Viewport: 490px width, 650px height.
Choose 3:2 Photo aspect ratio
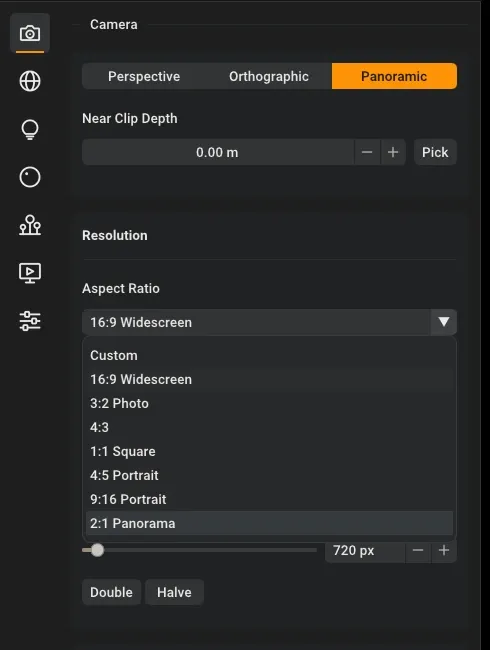(269, 403)
